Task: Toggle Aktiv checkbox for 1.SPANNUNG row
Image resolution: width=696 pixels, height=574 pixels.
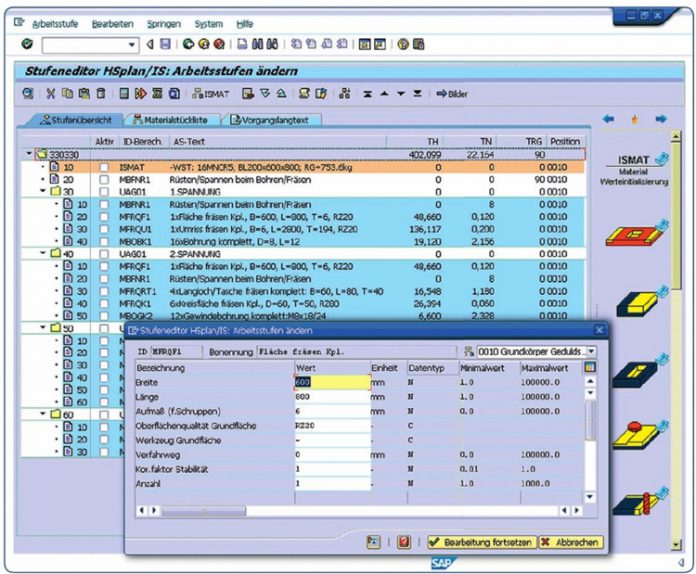Action: tap(104, 192)
